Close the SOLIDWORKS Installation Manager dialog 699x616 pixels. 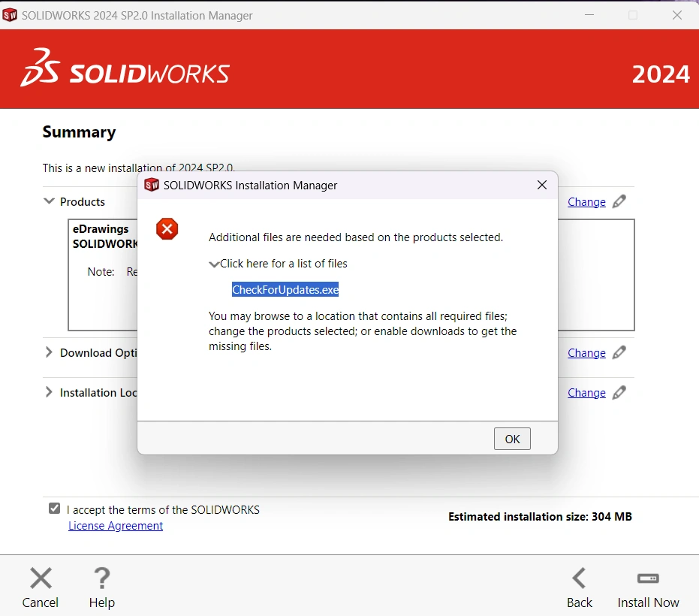[x=542, y=185]
